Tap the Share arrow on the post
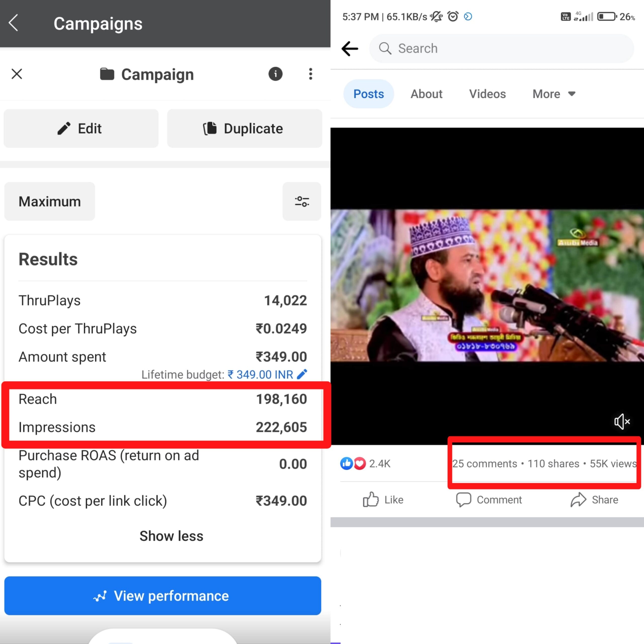Image resolution: width=644 pixels, height=644 pixels. coord(594,500)
